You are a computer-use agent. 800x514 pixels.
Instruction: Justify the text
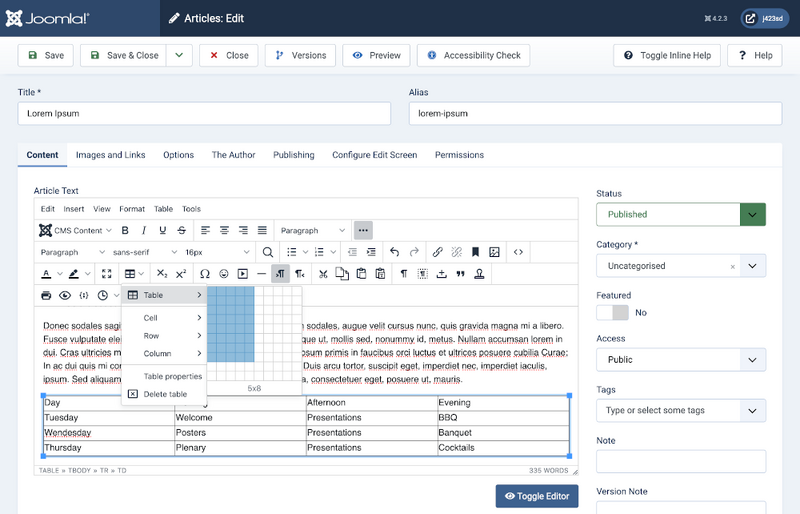tap(262, 230)
